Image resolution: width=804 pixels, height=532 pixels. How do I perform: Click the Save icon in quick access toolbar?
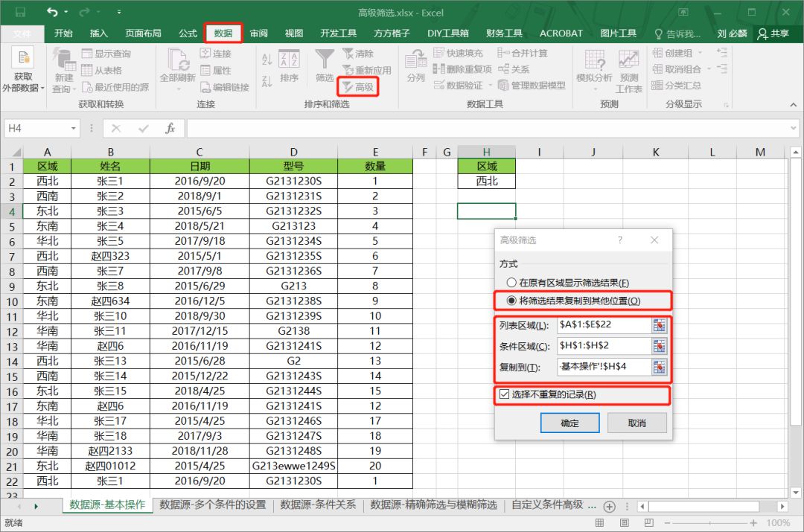[x=21, y=12]
